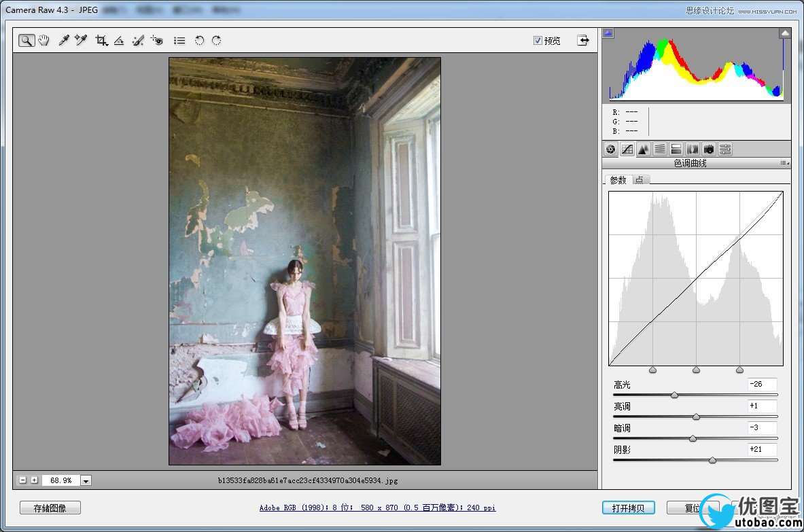Open the Tone Curve panel icon
The height and width of the screenshot is (532, 804).
[x=627, y=149]
